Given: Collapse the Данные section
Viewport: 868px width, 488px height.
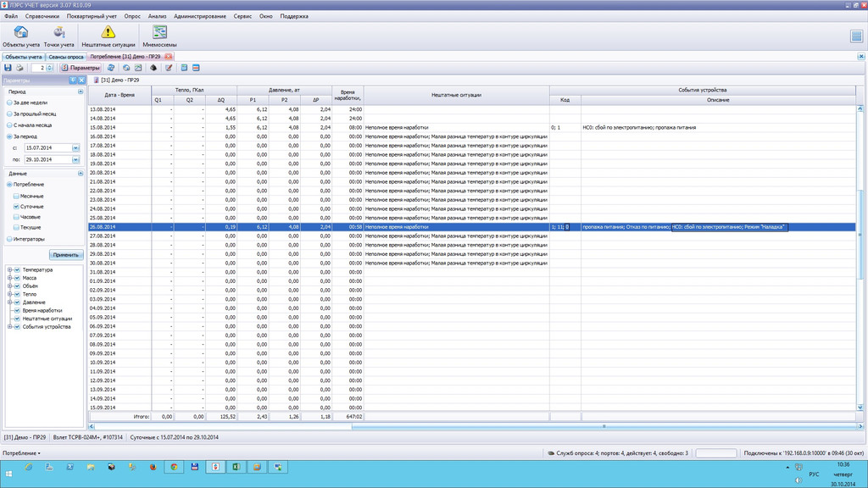Looking at the screenshot, I should (x=81, y=173).
